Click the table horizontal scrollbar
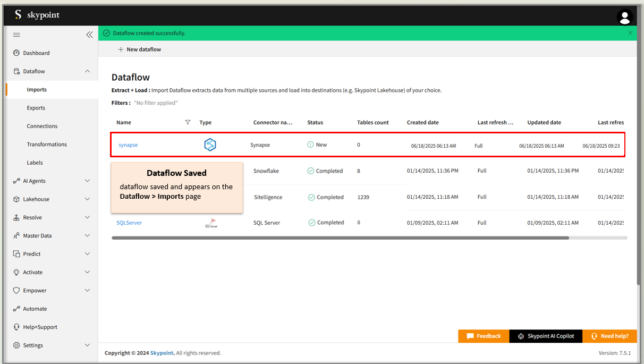This screenshot has width=644, height=364. 340,238
